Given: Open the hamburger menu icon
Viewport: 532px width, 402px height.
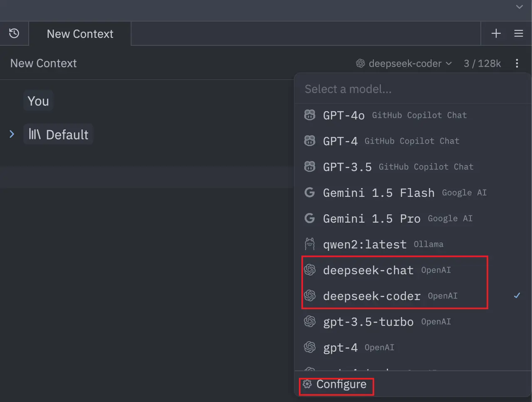Looking at the screenshot, I should pyautogui.click(x=518, y=34).
